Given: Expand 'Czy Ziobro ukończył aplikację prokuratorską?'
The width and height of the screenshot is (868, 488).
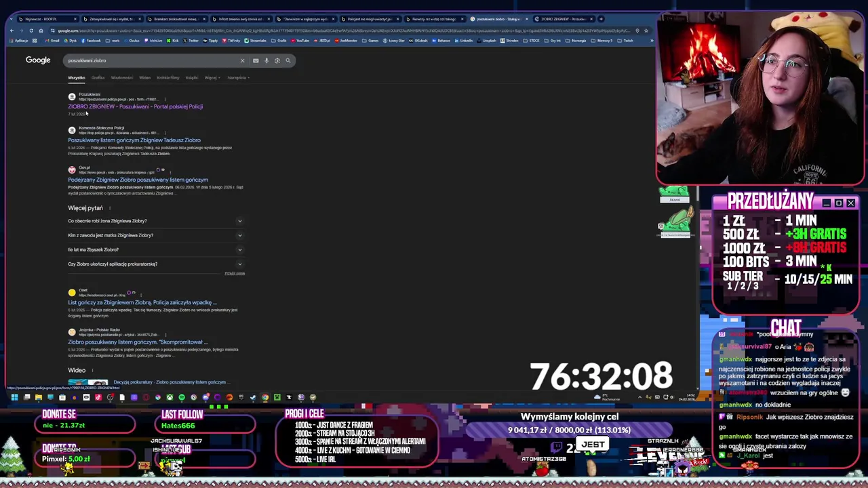Looking at the screenshot, I should pyautogui.click(x=156, y=264).
